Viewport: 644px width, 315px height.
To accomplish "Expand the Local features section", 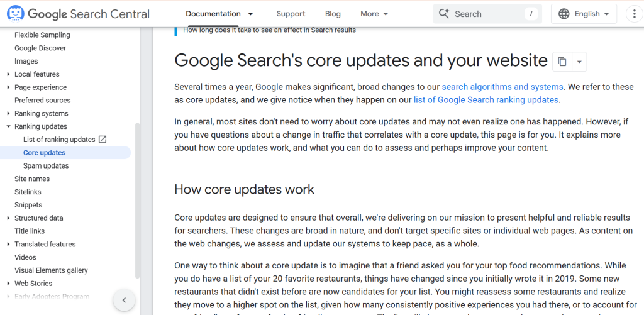I will coord(8,75).
